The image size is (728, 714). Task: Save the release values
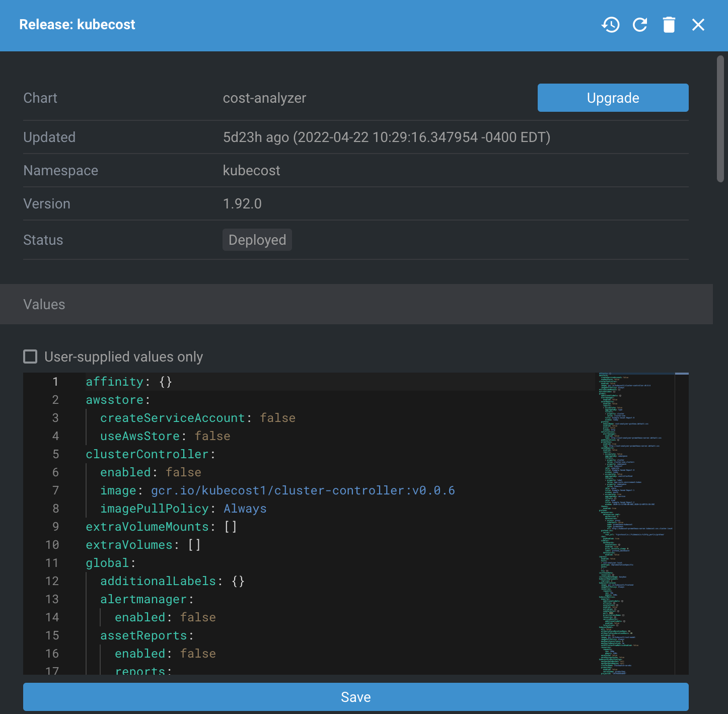click(355, 697)
